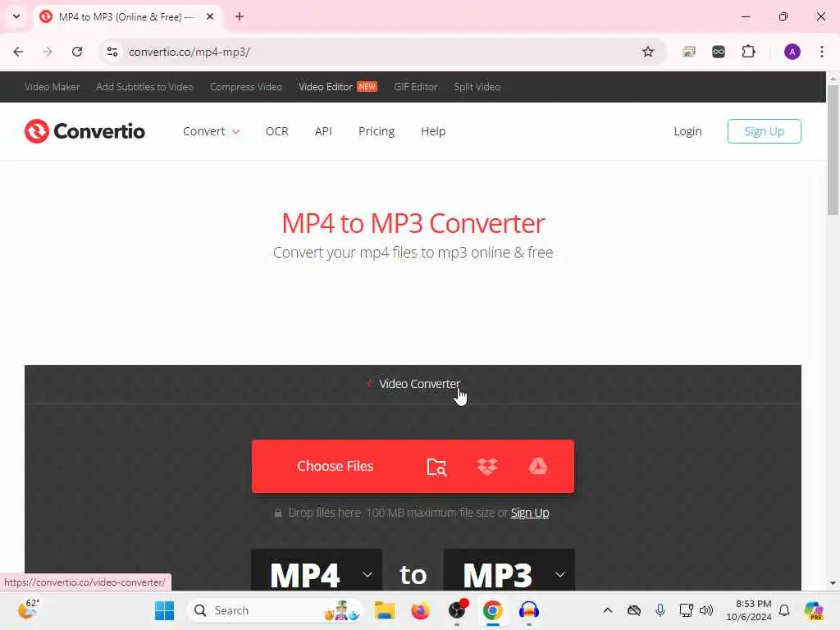The width and height of the screenshot is (840, 630).
Task: Choose files from Dropbox icon
Action: pyautogui.click(x=487, y=467)
